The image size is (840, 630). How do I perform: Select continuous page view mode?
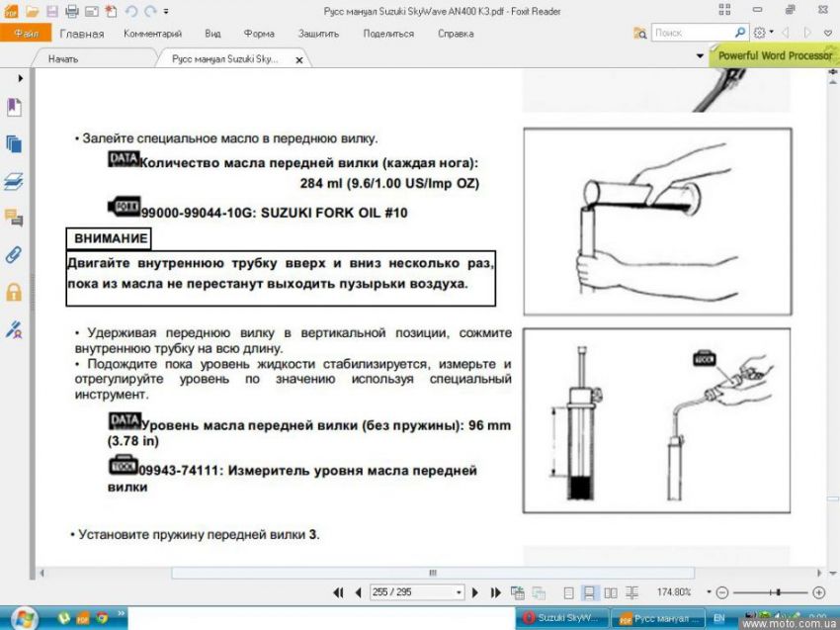coord(589,592)
